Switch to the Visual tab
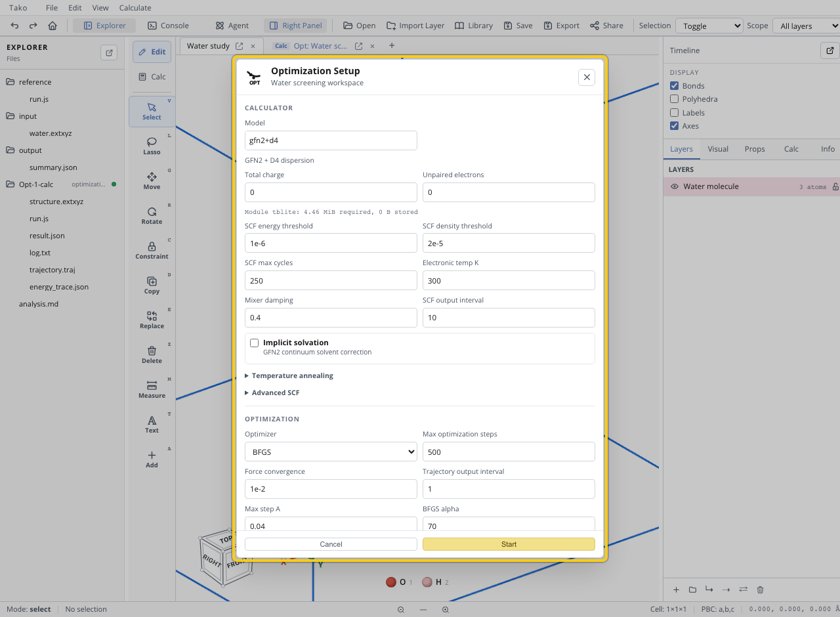 click(718, 149)
